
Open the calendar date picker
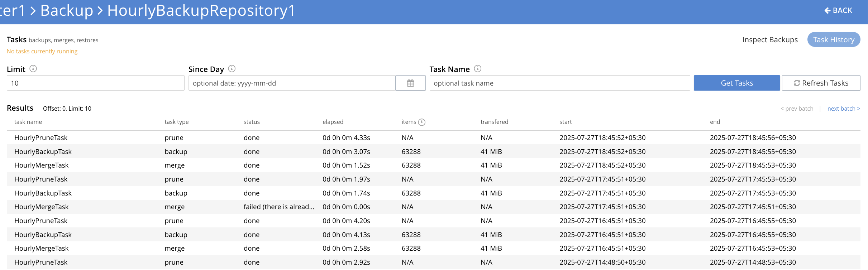click(x=410, y=83)
